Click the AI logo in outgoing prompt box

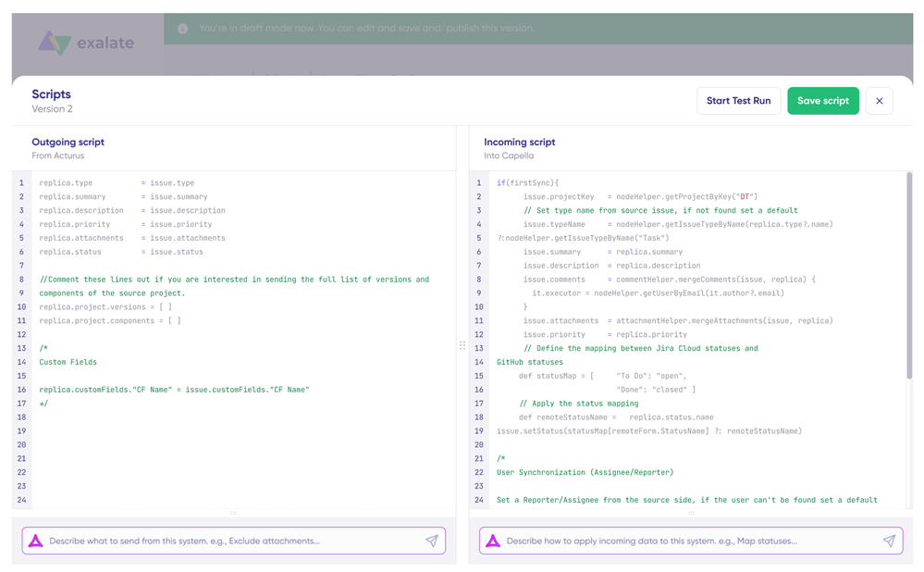(x=36, y=541)
